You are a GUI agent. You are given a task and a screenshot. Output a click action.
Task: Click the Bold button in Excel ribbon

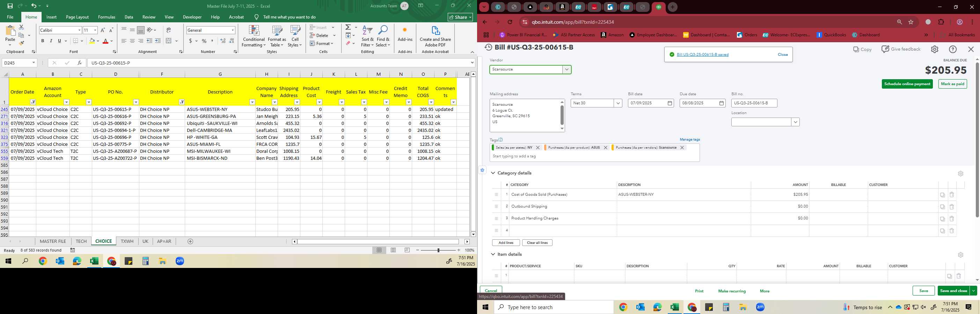point(43,41)
